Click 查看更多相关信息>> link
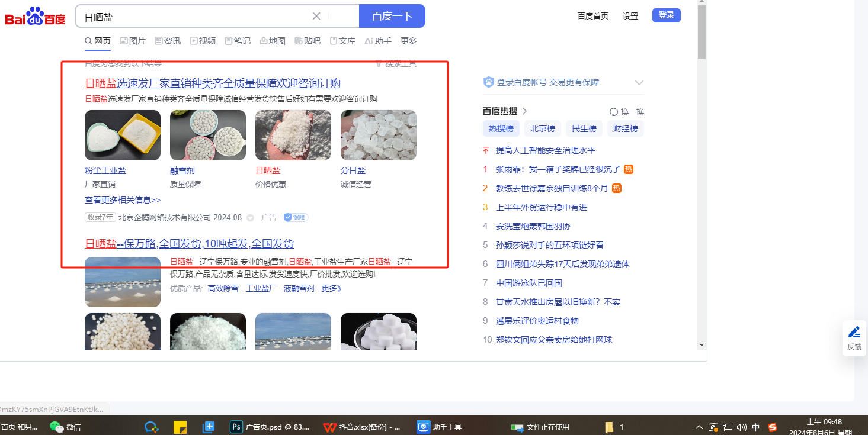The height and width of the screenshot is (435, 868). coord(123,200)
